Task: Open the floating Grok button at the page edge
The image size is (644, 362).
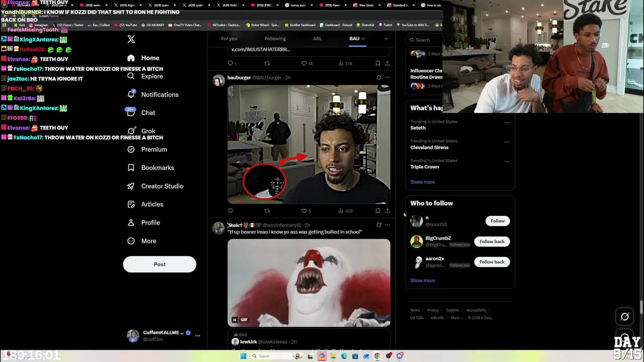Action: coord(624,317)
